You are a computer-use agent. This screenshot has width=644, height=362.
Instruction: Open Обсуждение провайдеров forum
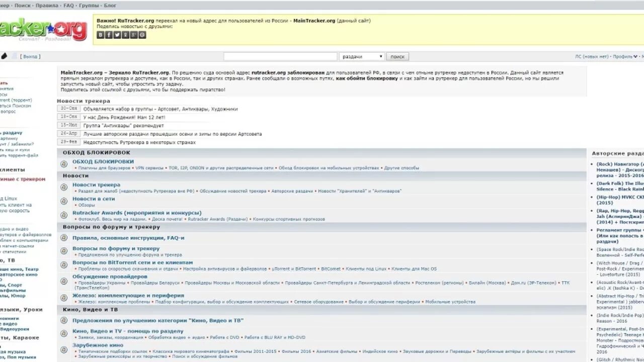[x=110, y=277]
